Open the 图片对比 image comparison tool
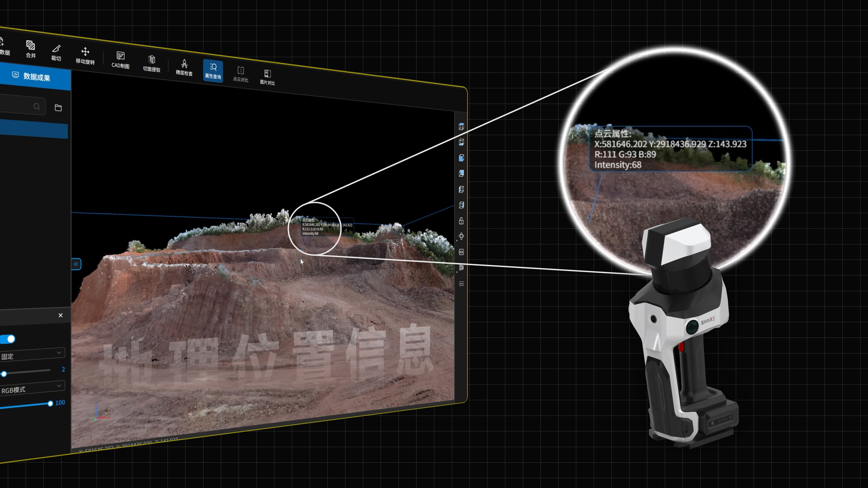Image resolution: width=868 pixels, height=488 pixels. click(x=268, y=77)
